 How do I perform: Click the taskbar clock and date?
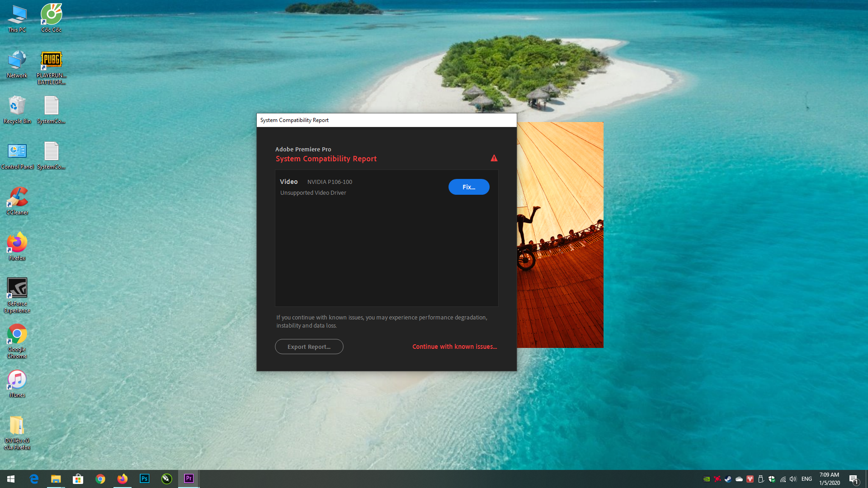829,479
